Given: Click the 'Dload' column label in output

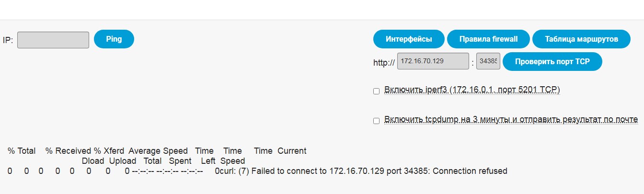Looking at the screenshot, I should coord(93,161).
